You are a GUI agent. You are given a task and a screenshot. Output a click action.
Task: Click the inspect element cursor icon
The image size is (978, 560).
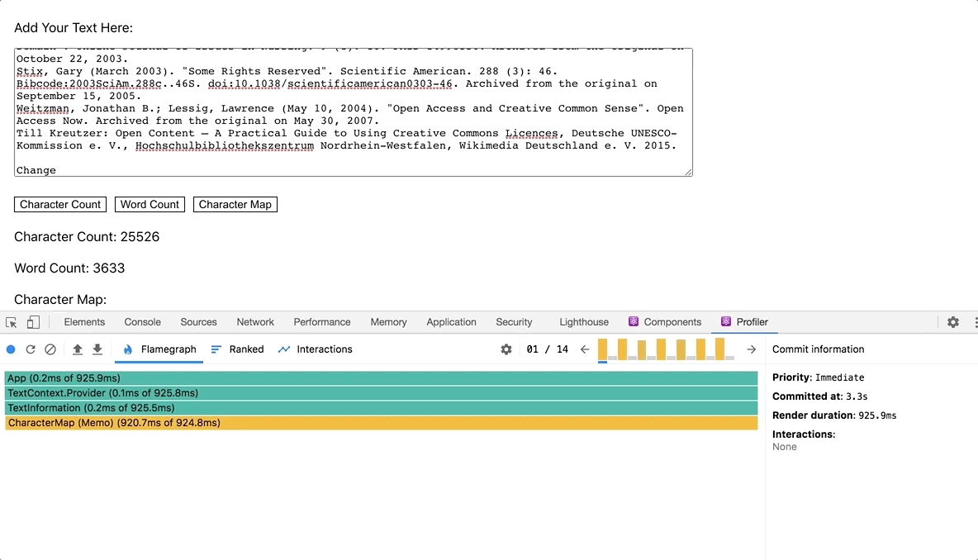12,322
